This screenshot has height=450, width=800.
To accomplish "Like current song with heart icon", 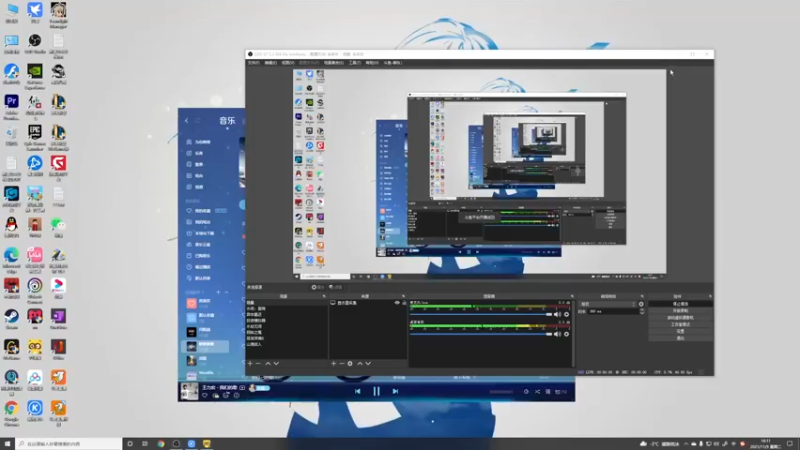I will click(x=205, y=395).
